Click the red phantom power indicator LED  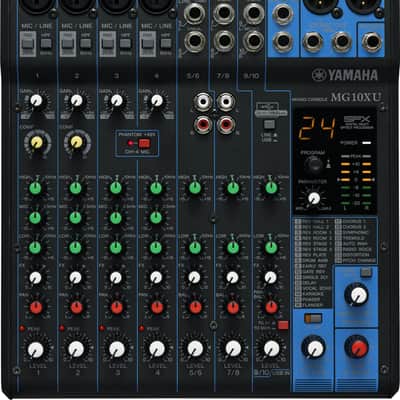[x=130, y=144]
